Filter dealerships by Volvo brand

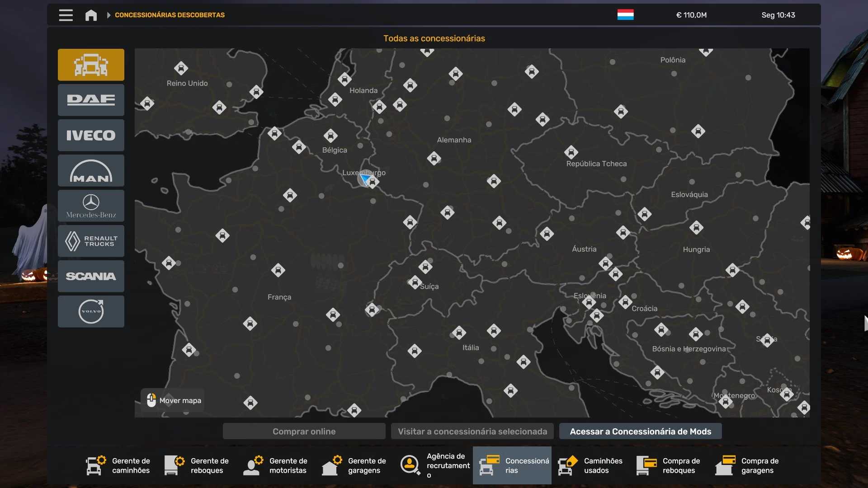[91, 311]
